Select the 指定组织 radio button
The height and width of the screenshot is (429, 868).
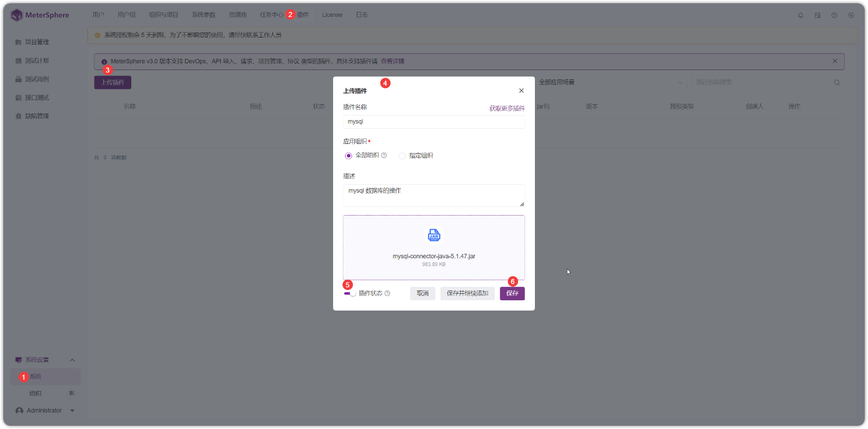402,156
